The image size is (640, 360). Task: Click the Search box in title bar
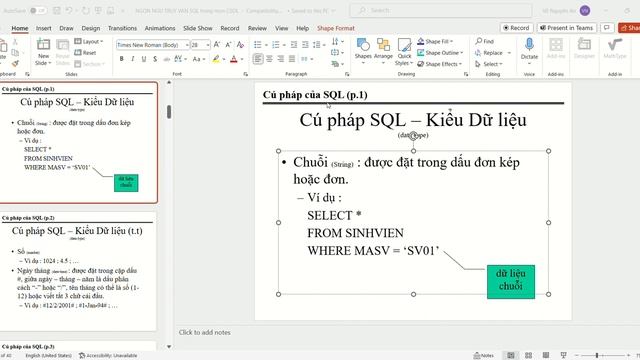click(x=441, y=10)
